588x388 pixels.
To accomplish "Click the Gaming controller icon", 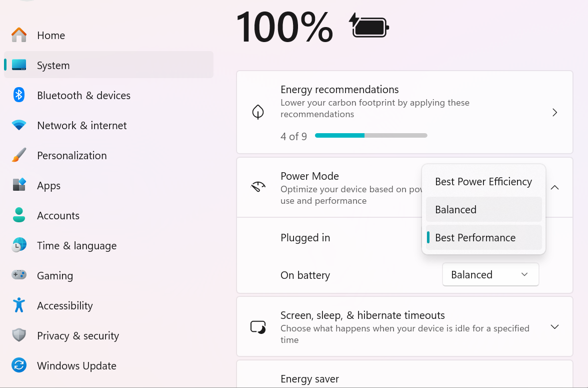I will [x=19, y=275].
